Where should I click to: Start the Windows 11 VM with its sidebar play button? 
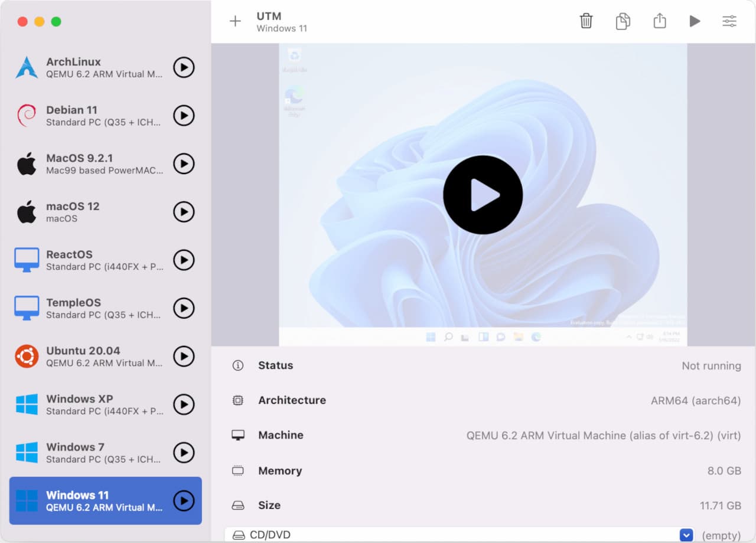pos(184,501)
